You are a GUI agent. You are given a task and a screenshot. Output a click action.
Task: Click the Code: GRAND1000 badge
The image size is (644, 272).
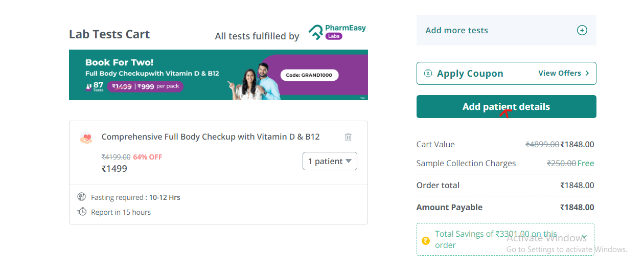click(309, 75)
